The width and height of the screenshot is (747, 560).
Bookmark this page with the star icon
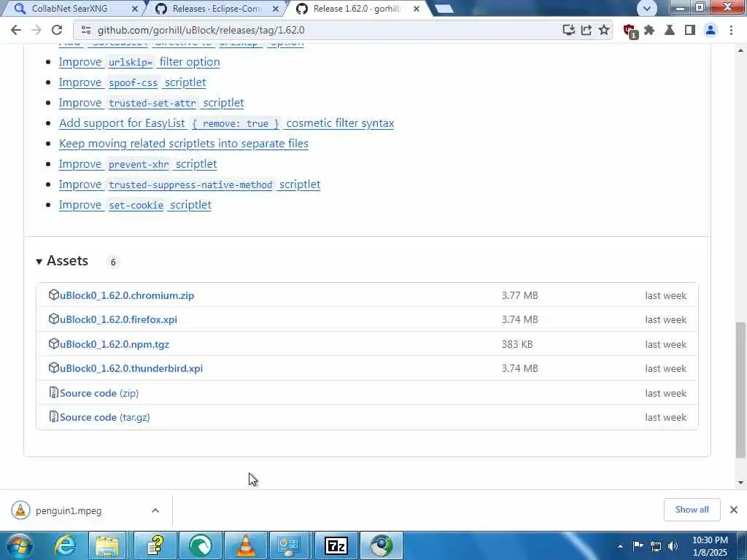[x=603, y=30]
